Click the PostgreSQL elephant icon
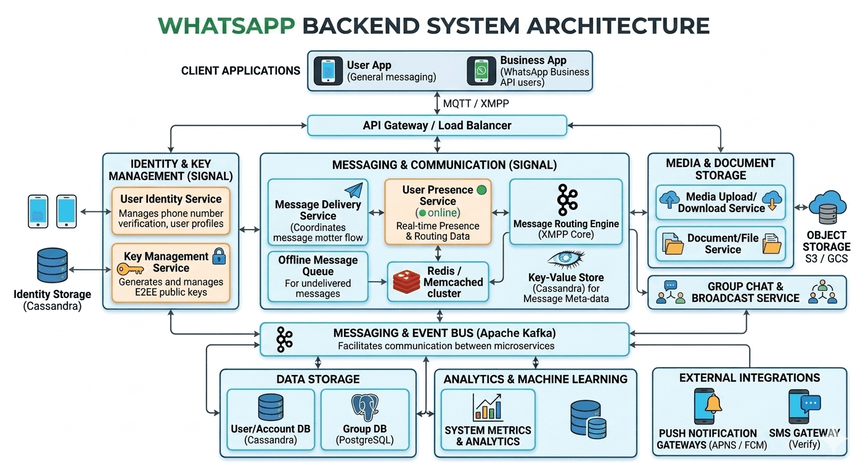The height and width of the screenshot is (473, 868). click(x=364, y=407)
